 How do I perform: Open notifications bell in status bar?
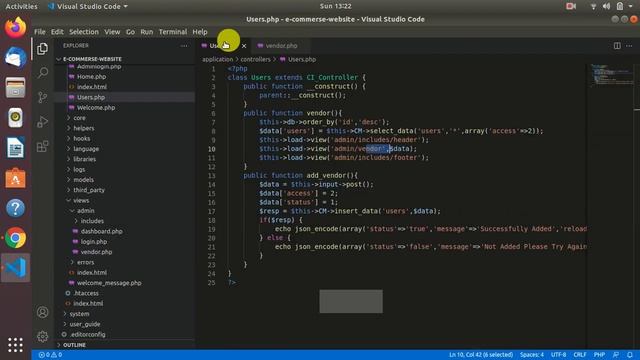[630, 355]
